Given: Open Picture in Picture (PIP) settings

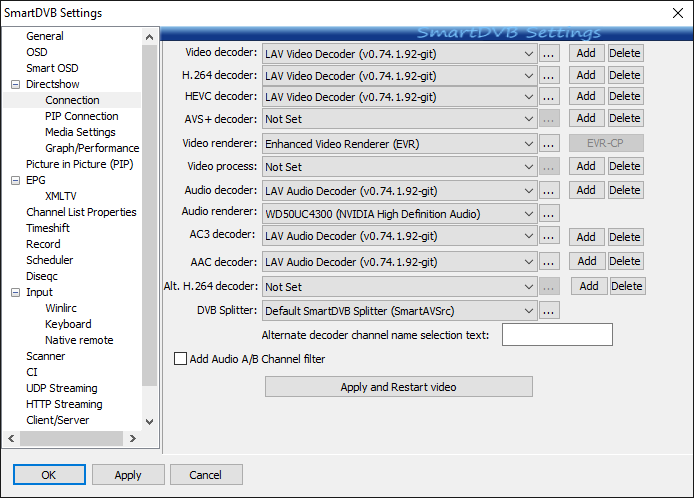Looking at the screenshot, I should [x=80, y=164].
